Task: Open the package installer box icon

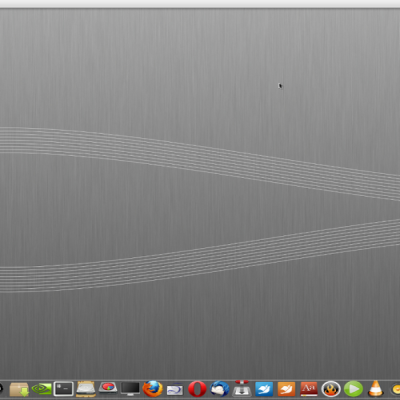Action: pyautogui.click(x=19, y=389)
